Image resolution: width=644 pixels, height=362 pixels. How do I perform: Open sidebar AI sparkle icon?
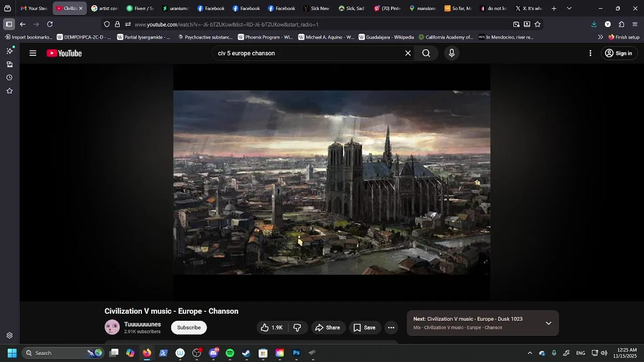9,51
